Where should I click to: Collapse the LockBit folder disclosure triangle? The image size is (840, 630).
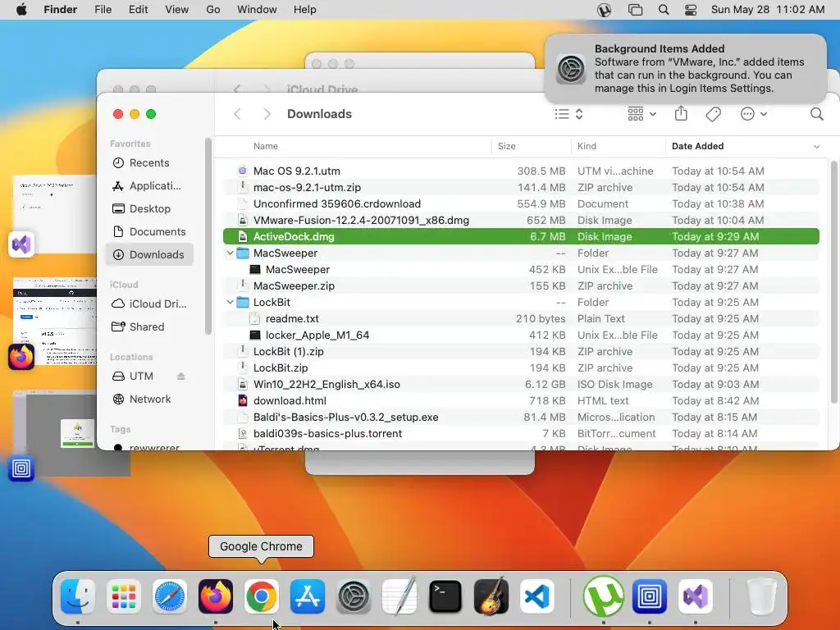click(x=230, y=302)
